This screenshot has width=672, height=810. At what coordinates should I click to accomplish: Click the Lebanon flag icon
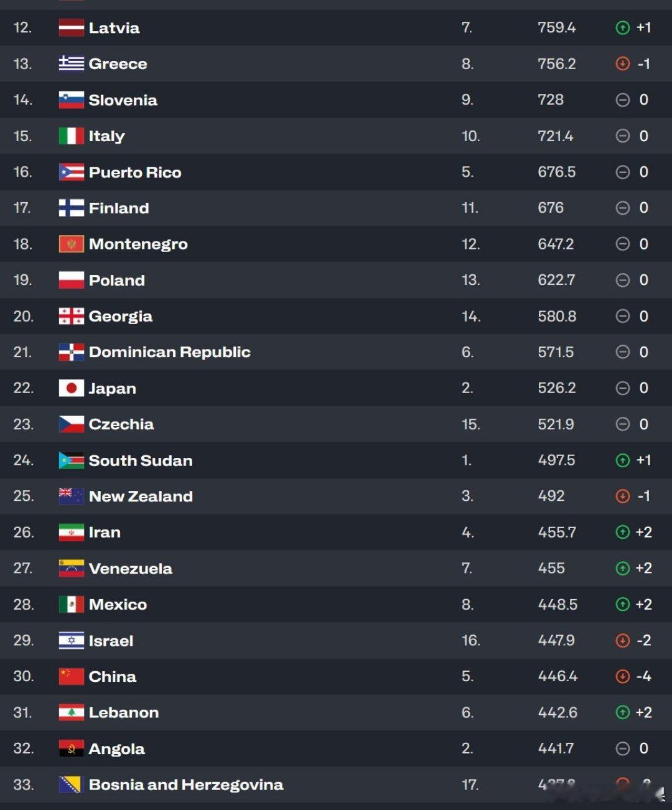tap(71, 712)
